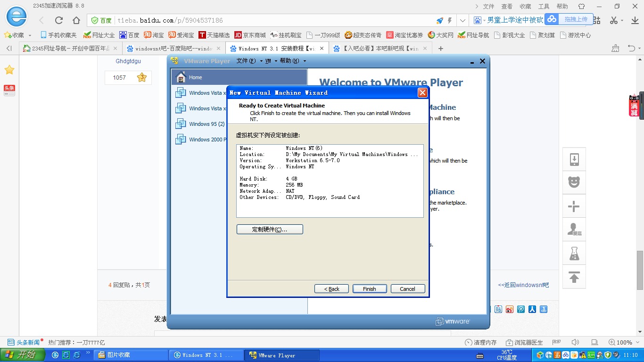Image resolution: width=644 pixels, height=362 pixels.
Task: Expand the scissors tool dropdown arrow
Action: pyautogui.click(x=622, y=21)
